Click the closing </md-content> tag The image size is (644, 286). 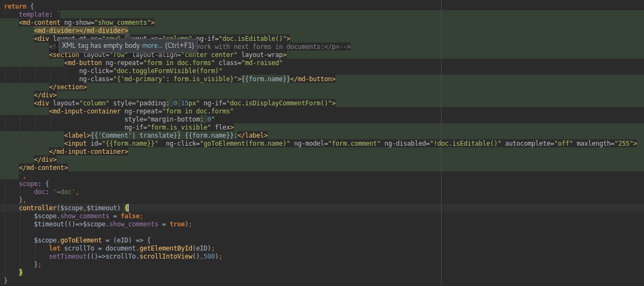(44, 167)
